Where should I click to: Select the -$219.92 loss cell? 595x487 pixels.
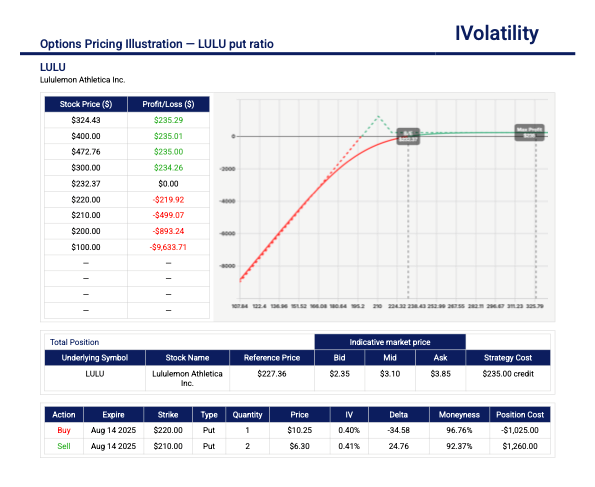168,200
